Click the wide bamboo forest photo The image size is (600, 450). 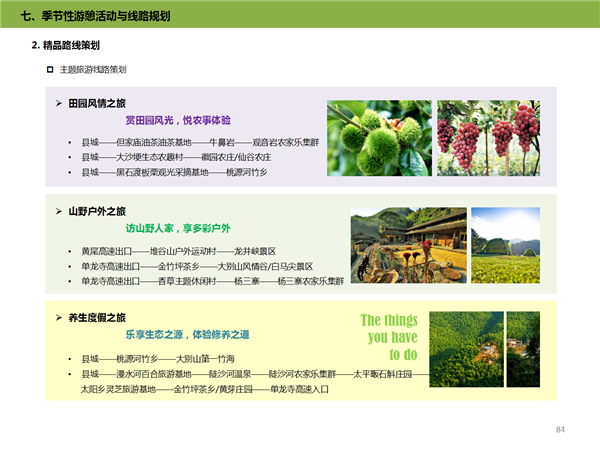(x=465, y=349)
